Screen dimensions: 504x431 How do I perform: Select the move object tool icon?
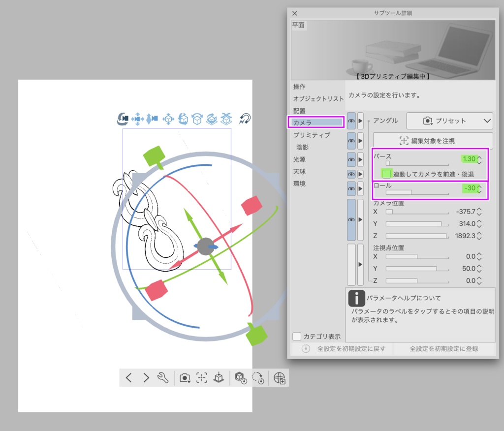click(x=169, y=119)
